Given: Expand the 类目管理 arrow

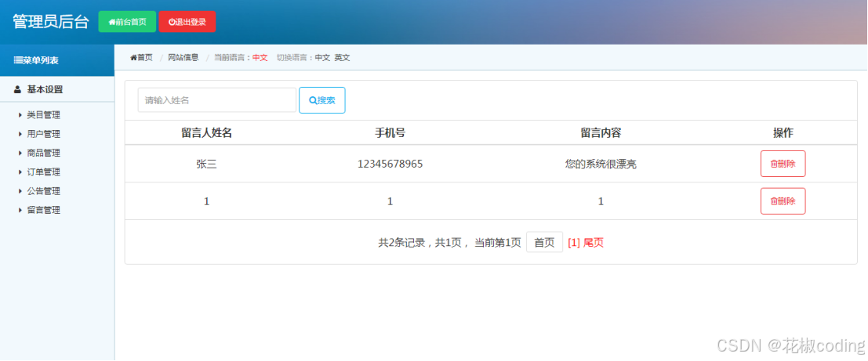Looking at the screenshot, I should pos(20,115).
